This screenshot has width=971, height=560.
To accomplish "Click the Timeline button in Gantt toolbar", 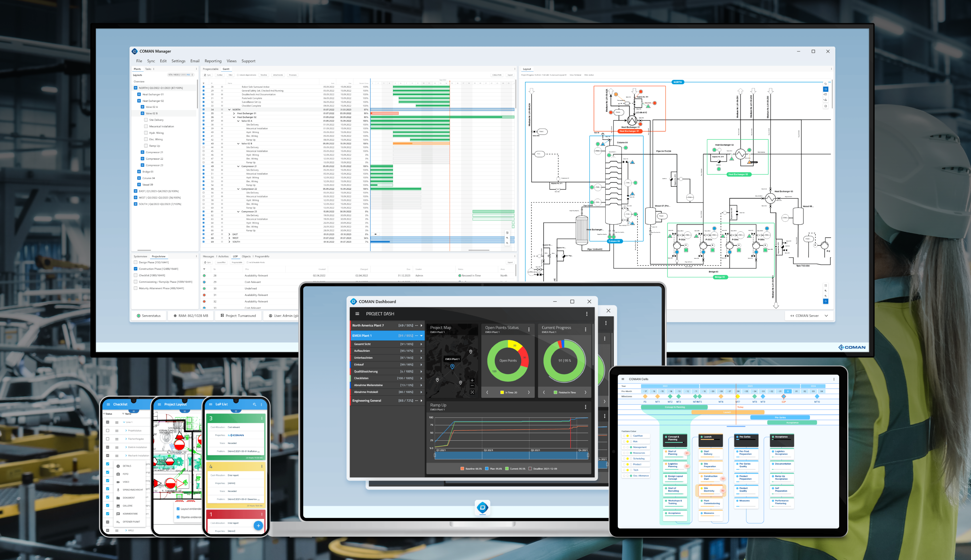I will tap(264, 75).
